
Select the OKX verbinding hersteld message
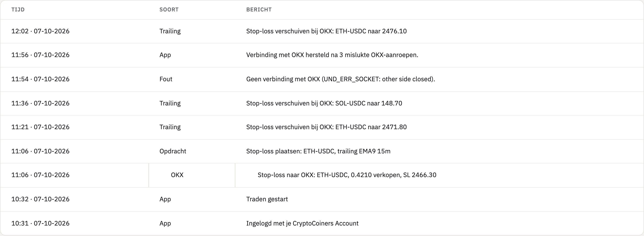[x=332, y=55]
